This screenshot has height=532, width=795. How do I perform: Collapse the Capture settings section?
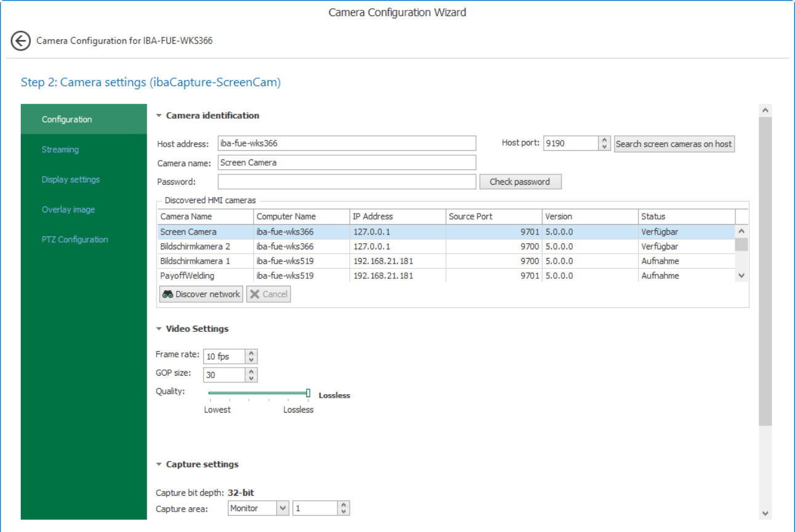click(159, 465)
